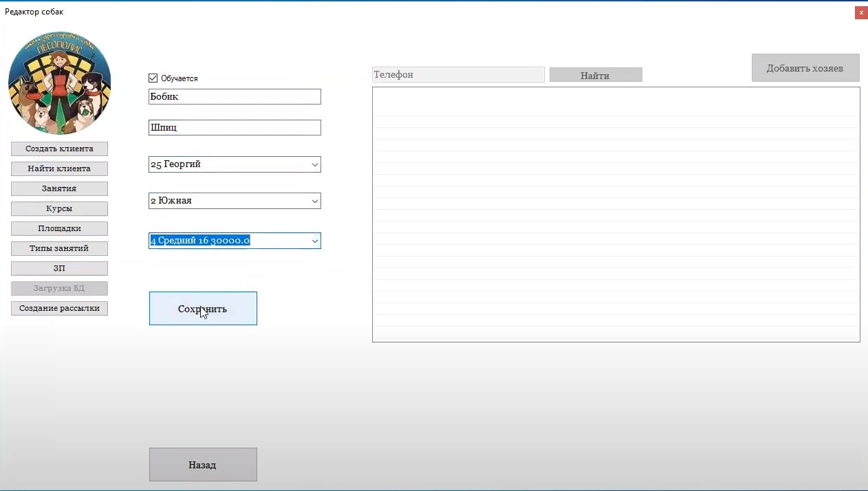Open the Площадки section
The height and width of the screenshot is (491, 868).
coord(59,228)
